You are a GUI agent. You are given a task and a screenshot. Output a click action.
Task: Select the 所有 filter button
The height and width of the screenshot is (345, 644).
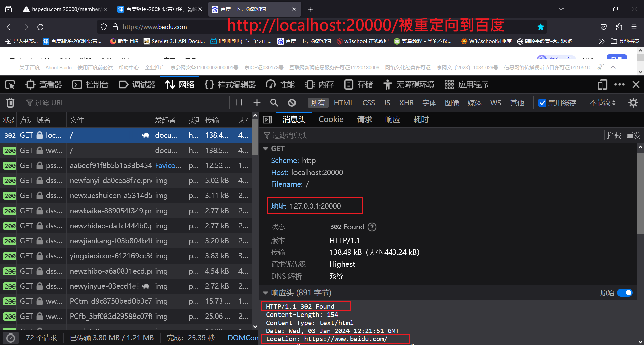point(318,103)
